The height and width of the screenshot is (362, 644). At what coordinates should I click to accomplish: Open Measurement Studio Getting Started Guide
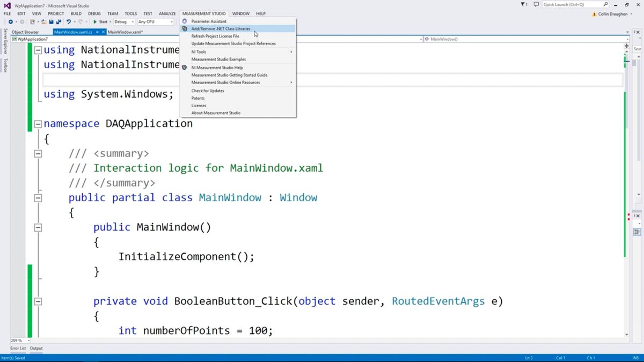(x=238, y=75)
